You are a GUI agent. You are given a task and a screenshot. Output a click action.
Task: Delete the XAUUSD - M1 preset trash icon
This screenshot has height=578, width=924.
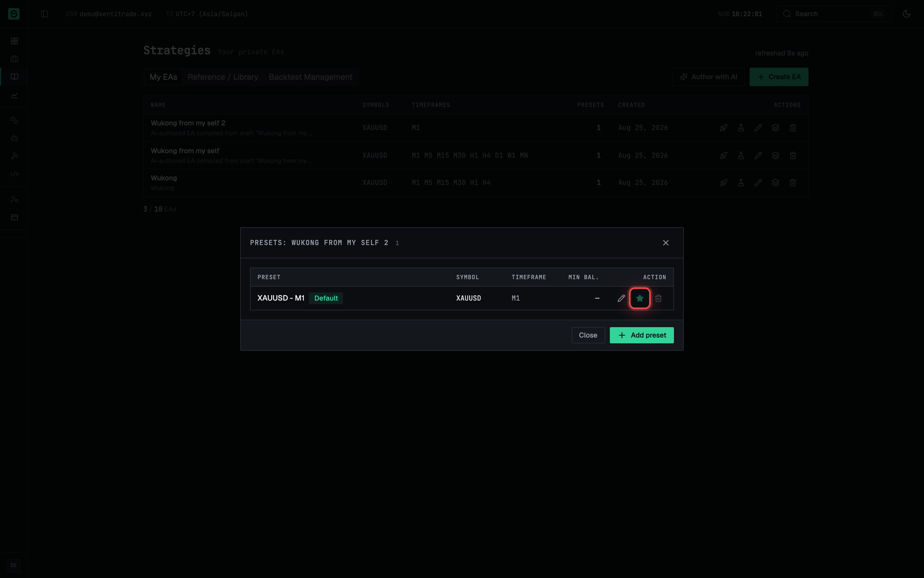coord(658,298)
